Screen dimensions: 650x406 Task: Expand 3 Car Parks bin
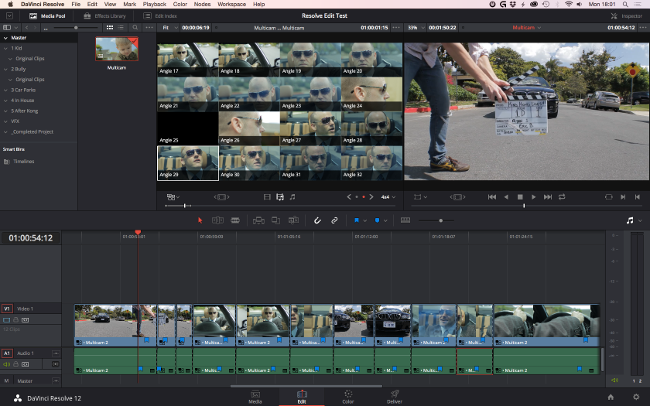(x=6, y=90)
